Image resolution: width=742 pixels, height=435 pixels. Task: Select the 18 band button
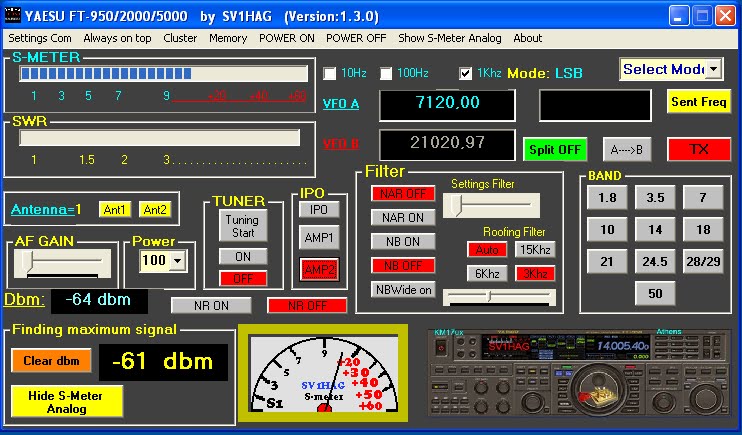[703, 230]
